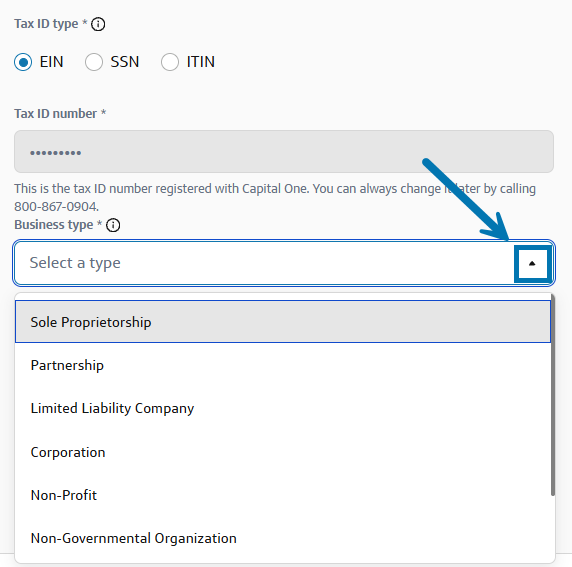The image size is (572, 567).
Task: Select the Non-Profit option
Action: point(283,495)
